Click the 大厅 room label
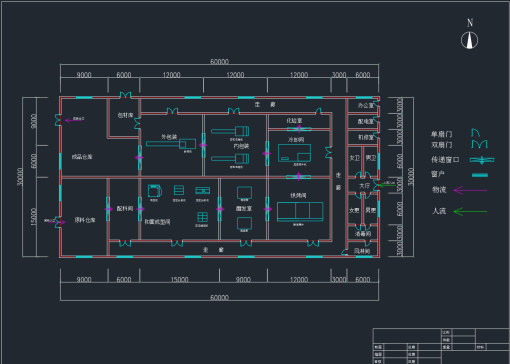Screen dimensions: 510x364 coord(364,185)
